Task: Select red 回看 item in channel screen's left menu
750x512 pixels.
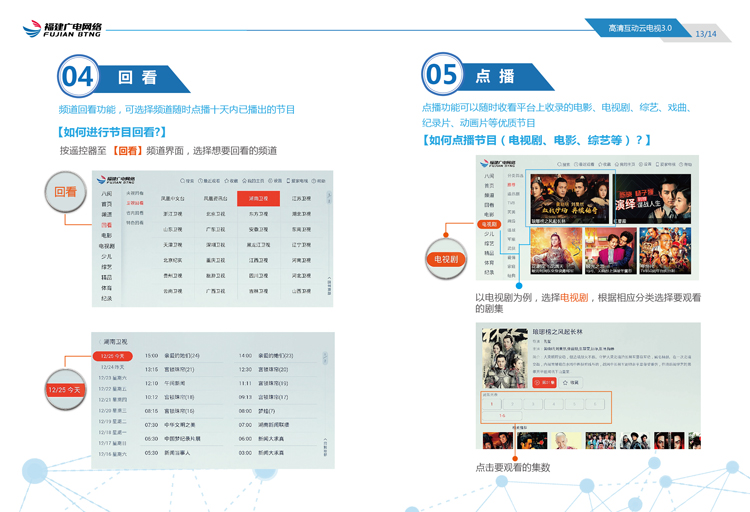Action: [x=106, y=226]
